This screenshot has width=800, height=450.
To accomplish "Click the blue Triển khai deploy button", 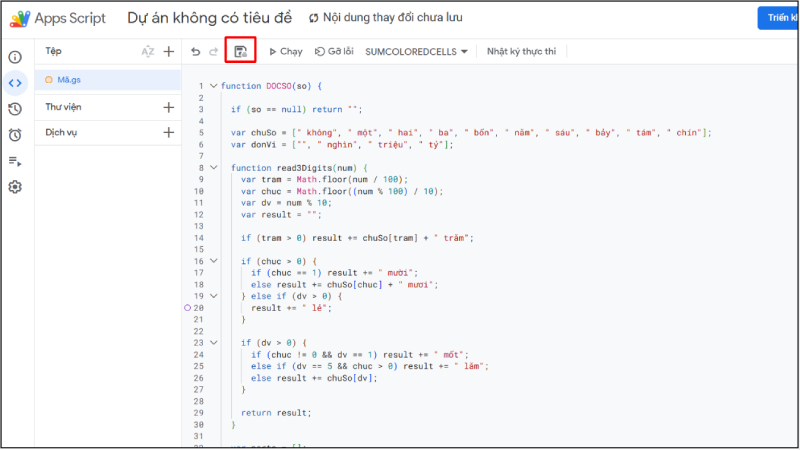I will coord(779,18).
